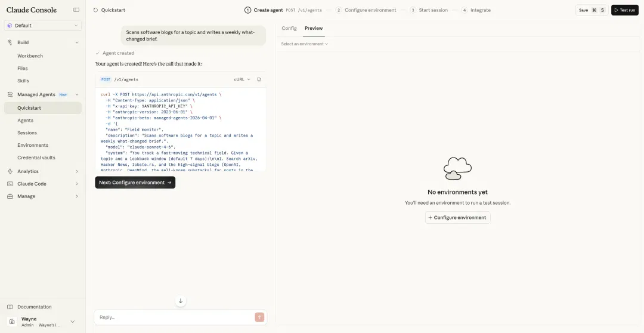Click the New badge beside Managed Agents

[x=63, y=94]
